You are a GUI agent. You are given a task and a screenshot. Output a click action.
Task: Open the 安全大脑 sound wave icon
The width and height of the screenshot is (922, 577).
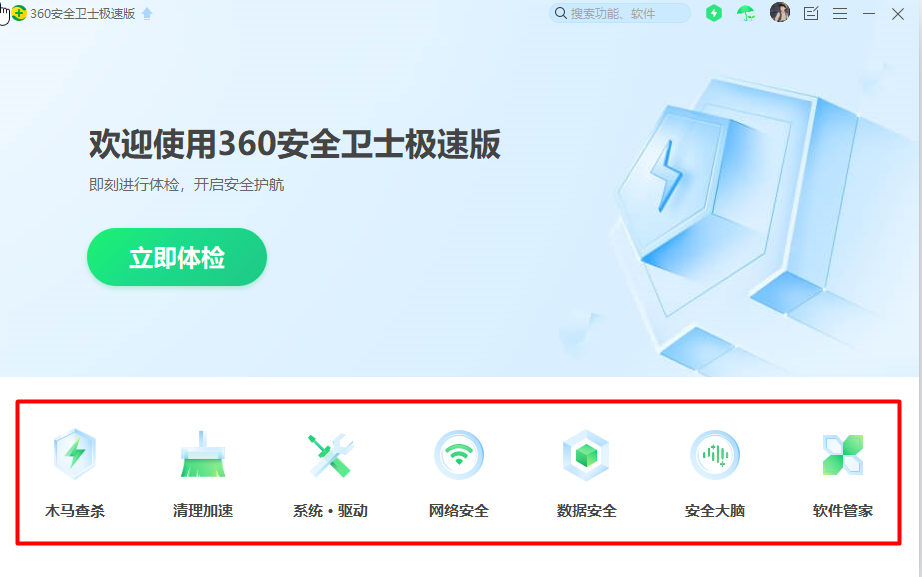click(714, 455)
